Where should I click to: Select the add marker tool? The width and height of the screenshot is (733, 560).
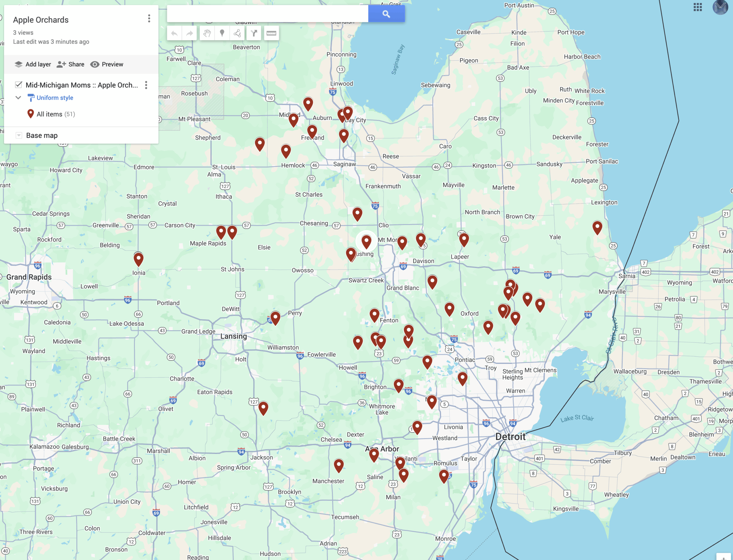(x=222, y=33)
